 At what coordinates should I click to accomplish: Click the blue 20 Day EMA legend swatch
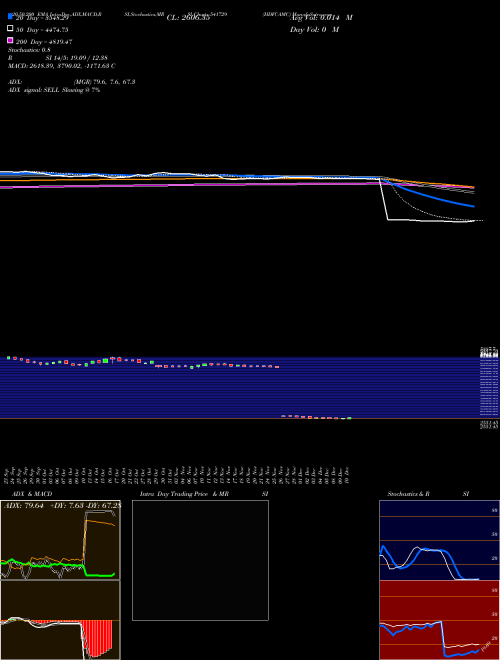(10, 16)
